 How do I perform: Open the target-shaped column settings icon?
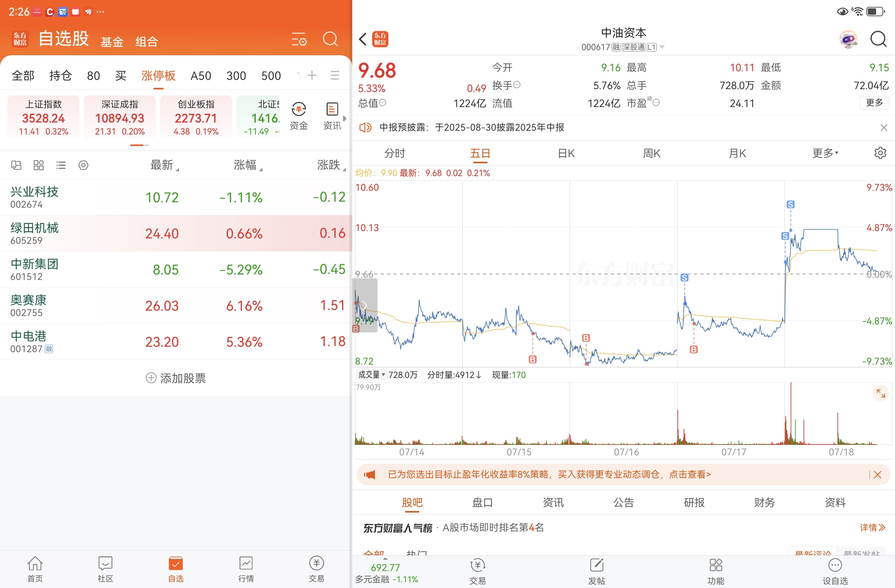point(83,165)
